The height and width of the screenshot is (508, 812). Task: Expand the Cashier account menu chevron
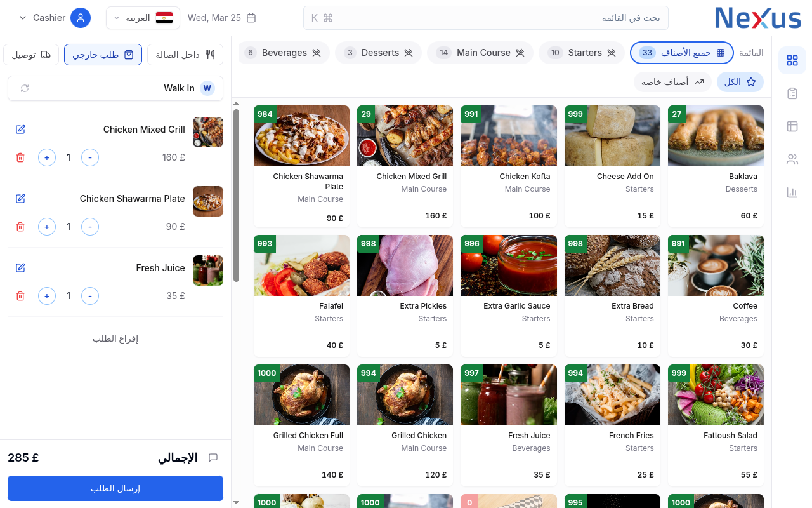[x=23, y=18]
